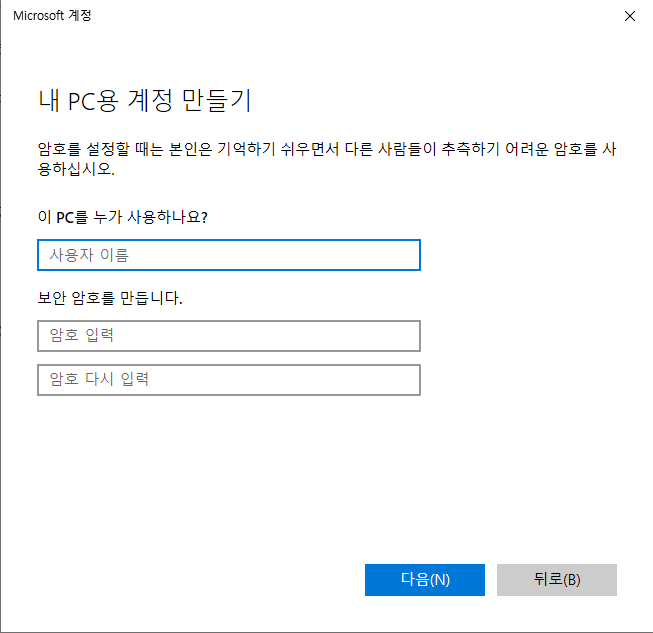
Task: Click the Microsoft 계정 window title
Action: [52, 15]
